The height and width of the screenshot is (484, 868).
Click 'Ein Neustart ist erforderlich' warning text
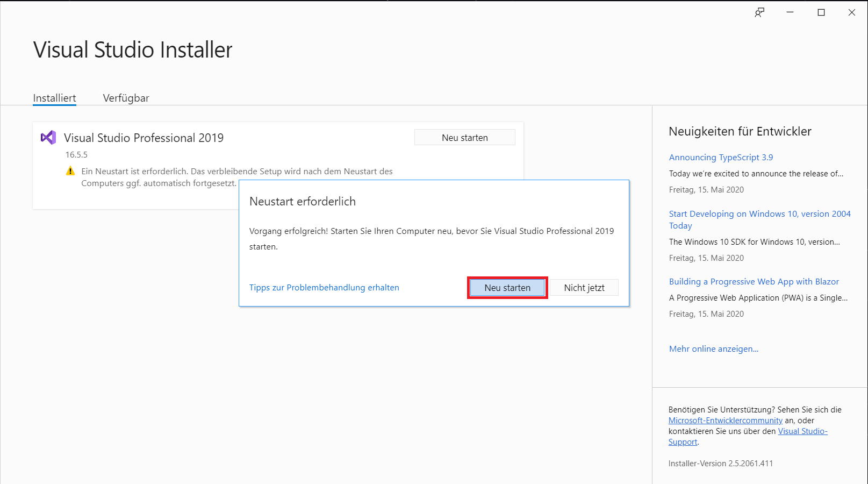pyautogui.click(x=237, y=177)
